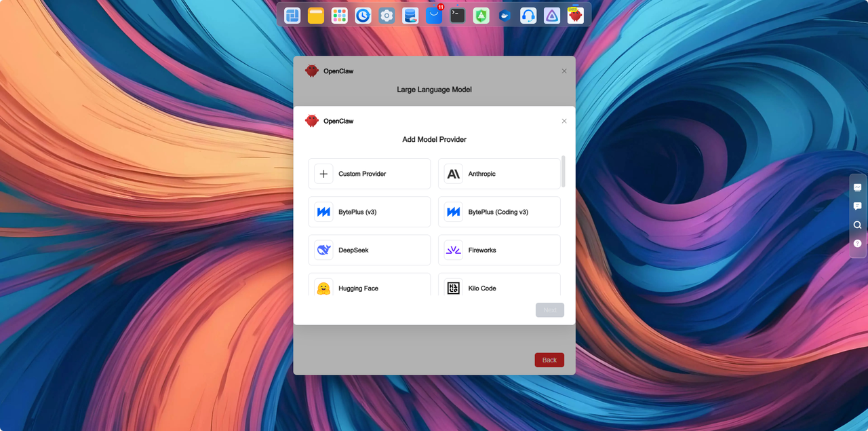Click the red Back button
The image size is (868, 431).
(x=549, y=360)
